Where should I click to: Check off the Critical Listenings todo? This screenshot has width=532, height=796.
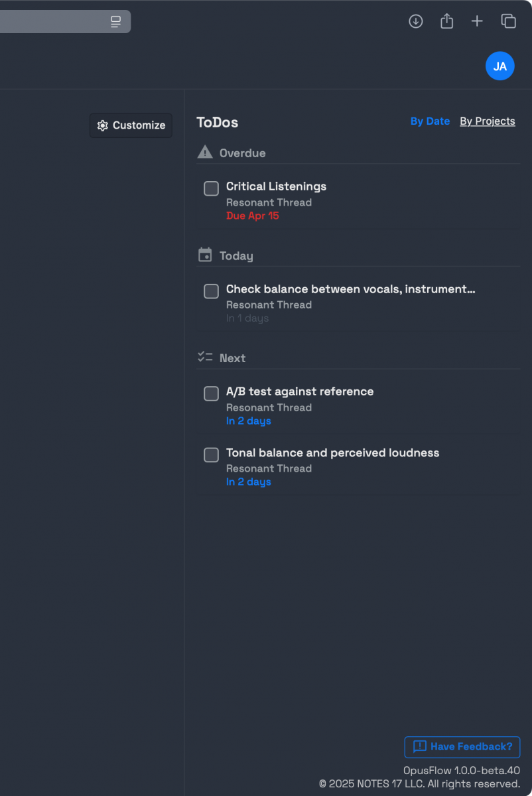(211, 188)
